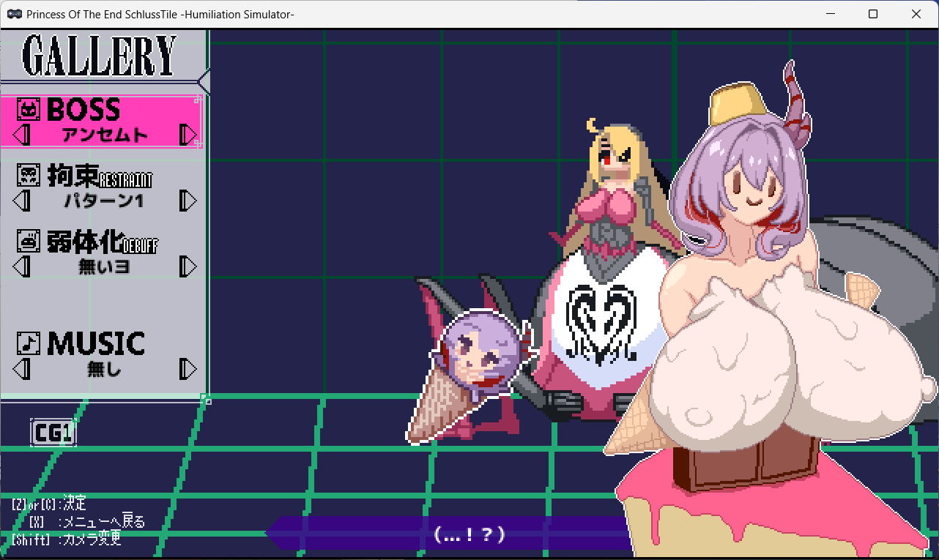939x560 pixels.
Task: Maximize the game window
Action: [x=873, y=14]
